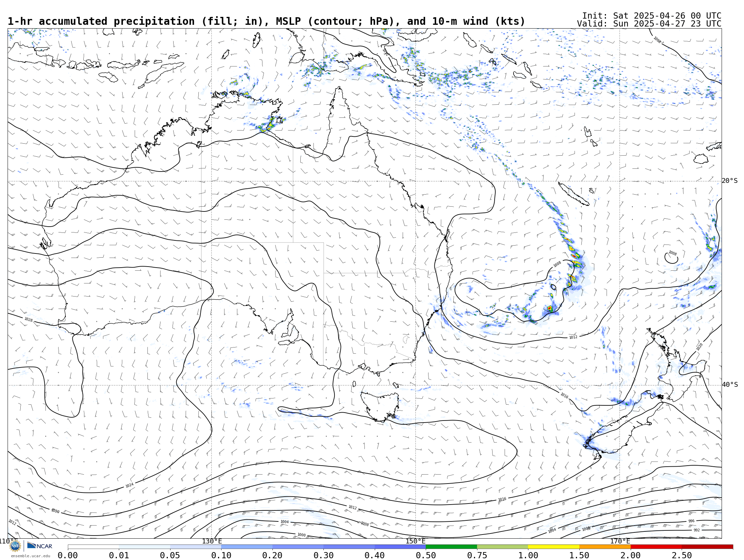744x560 pixels.
Task: Pick the bright red 2.00–2.50 colorbar segment
Action: 656,547
